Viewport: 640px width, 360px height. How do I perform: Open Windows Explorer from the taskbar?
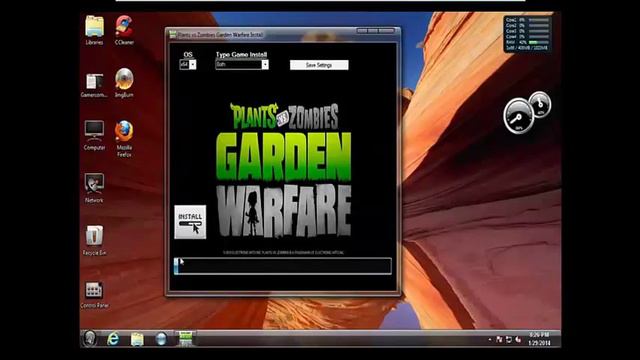coord(137,339)
